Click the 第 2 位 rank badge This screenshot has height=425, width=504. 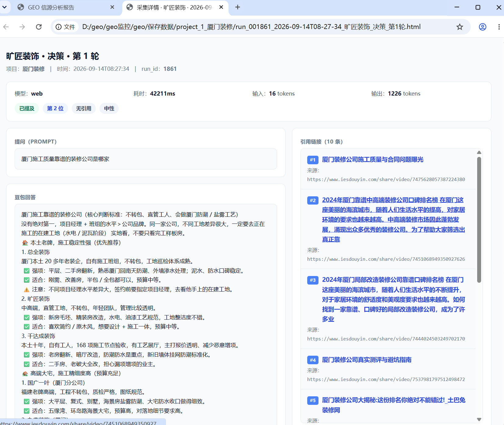pos(55,108)
